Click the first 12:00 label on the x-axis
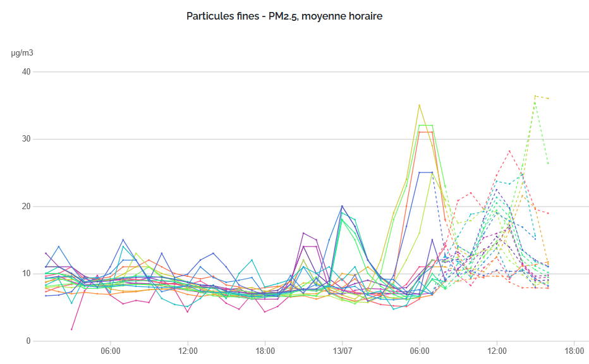589x364 pixels. (188, 351)
